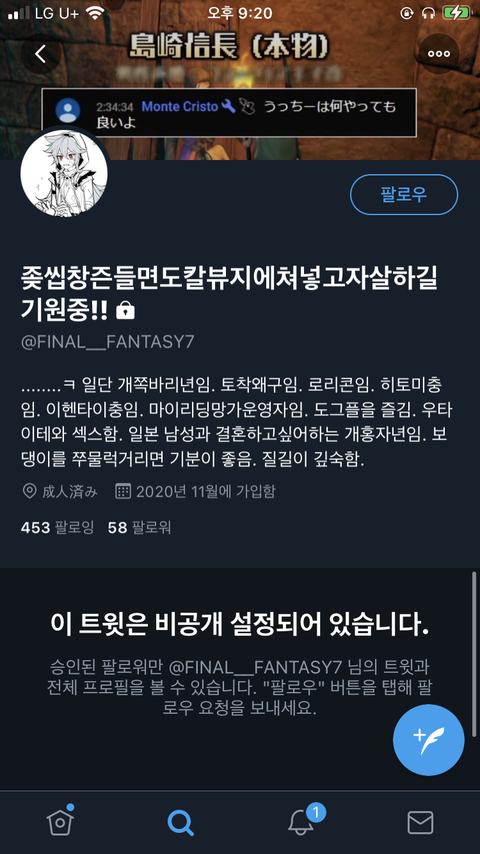Open the 58 팔로워 followers list

pyautogui.click(x=140, y=527)
